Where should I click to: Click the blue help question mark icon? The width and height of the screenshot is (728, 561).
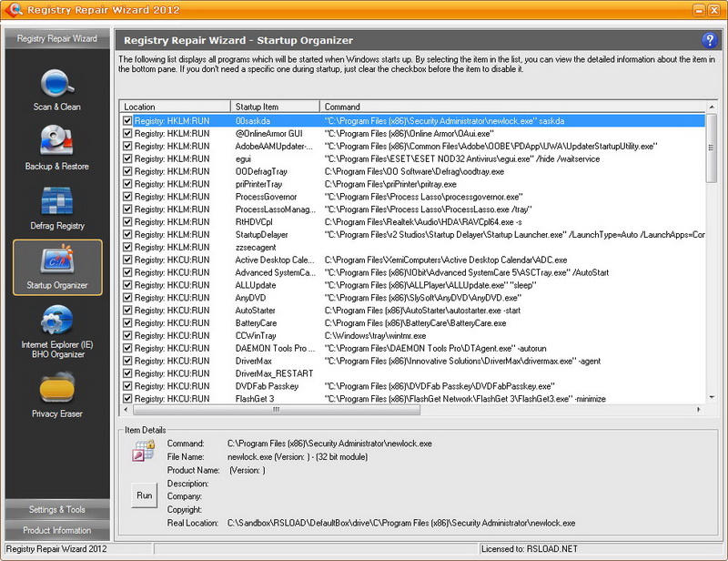[709, 40]
